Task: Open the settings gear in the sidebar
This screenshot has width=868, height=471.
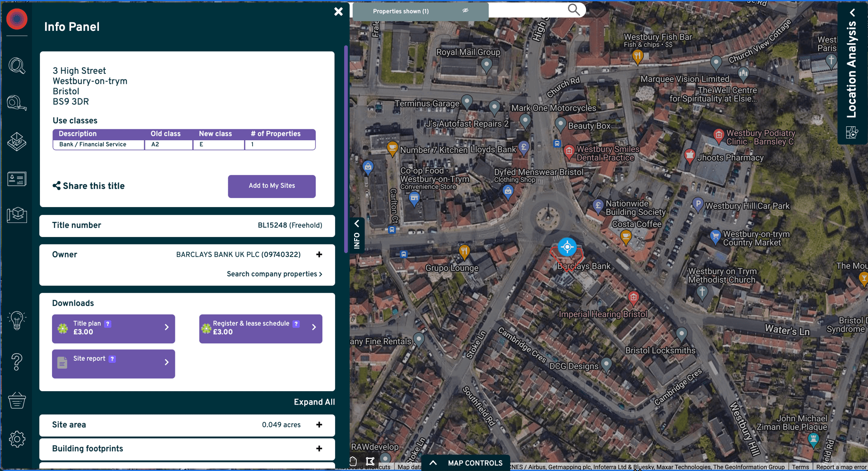Action: pyautogui.click(x=17, y=439)
